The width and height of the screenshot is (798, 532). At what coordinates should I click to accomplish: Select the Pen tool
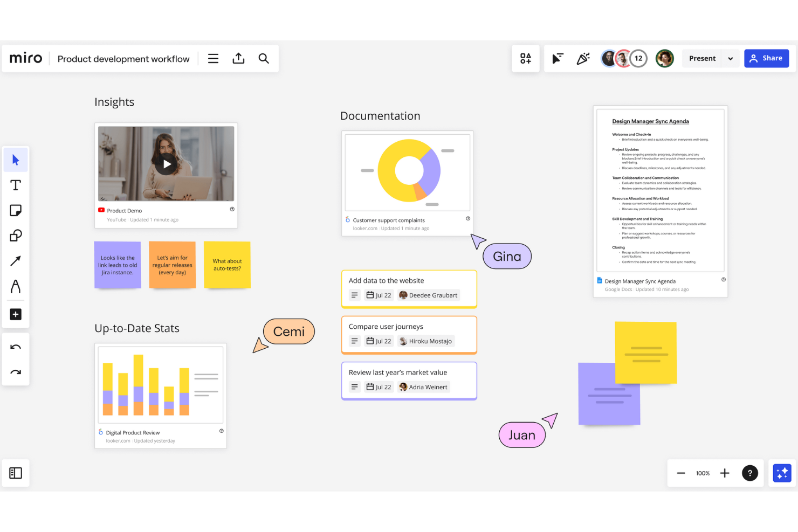16,286
